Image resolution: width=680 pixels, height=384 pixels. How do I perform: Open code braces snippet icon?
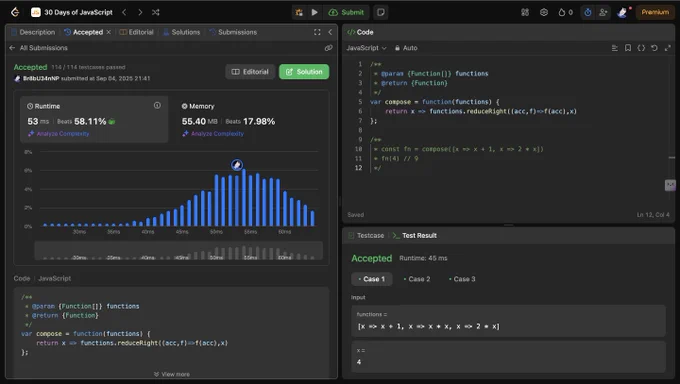(641, 48)
